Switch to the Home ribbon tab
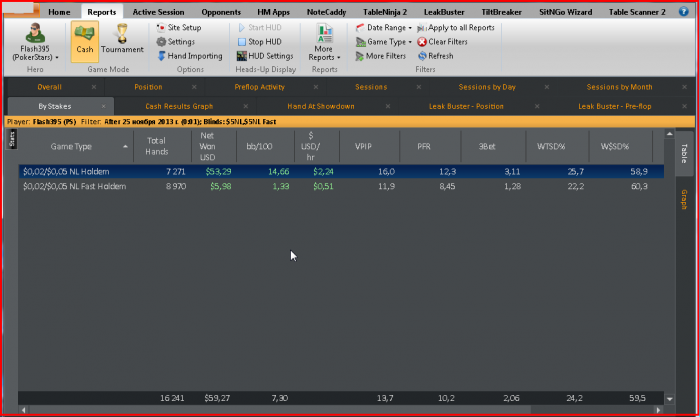This screenshot has height=417, width=700. (x=59, y=12)
